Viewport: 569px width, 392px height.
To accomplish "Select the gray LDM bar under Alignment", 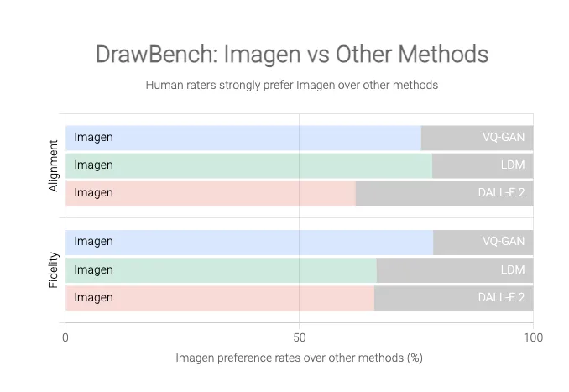I will coord(483,165).
